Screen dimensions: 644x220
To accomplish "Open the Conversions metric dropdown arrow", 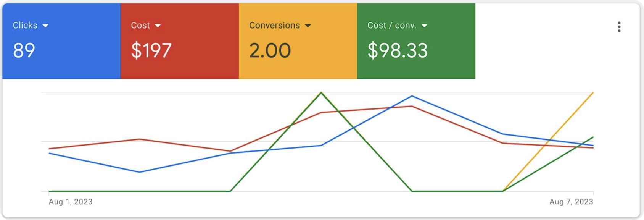I will (x=308, y=26).
